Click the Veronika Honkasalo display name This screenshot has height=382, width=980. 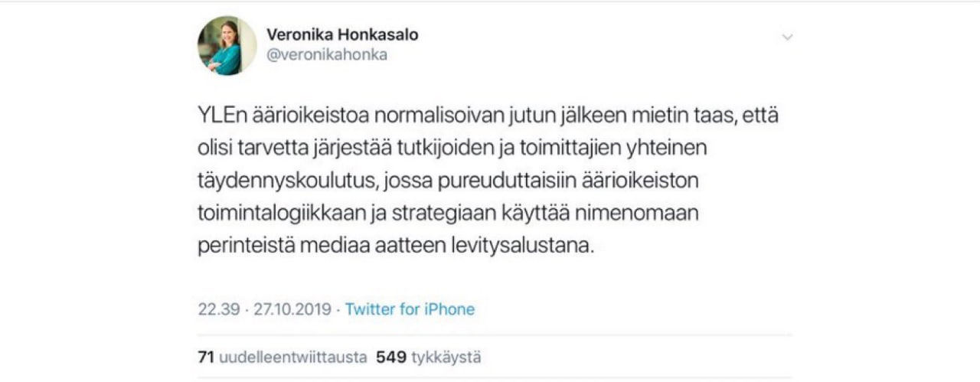342,35
